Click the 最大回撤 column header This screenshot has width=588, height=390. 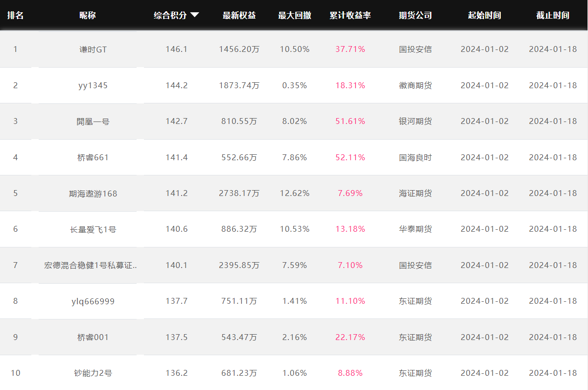(295, 15)
